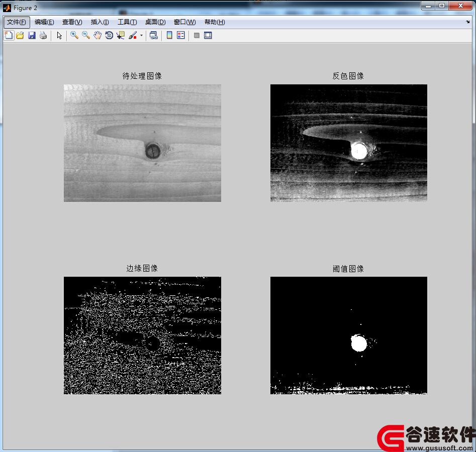Insert a Colorbar via toolbar icon

[x=169, y=35]
